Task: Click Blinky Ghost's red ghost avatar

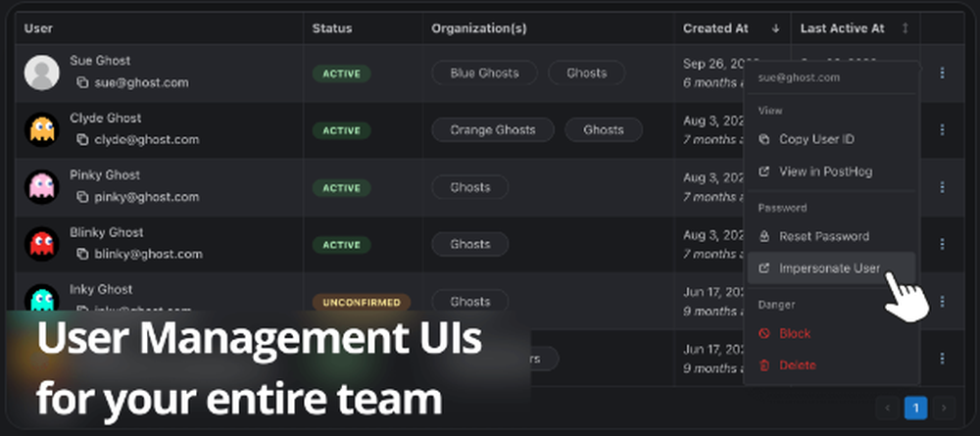Action: [x=42, y=244]
